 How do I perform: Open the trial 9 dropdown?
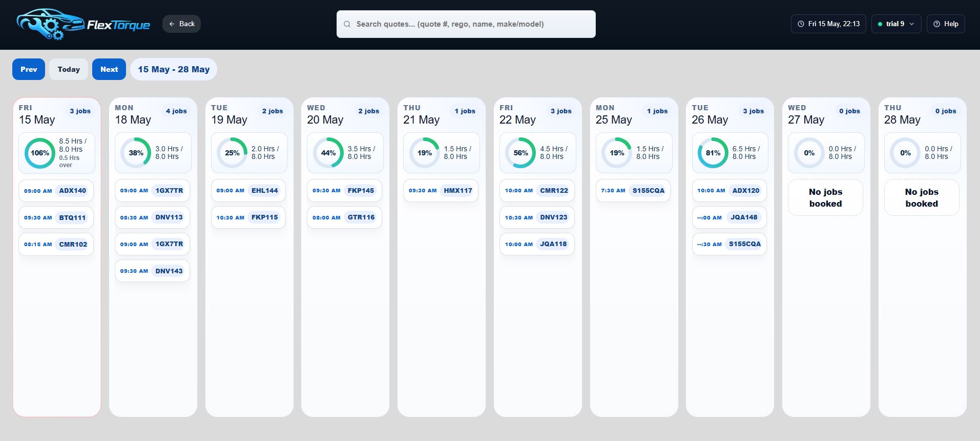[x=896, y=24]
